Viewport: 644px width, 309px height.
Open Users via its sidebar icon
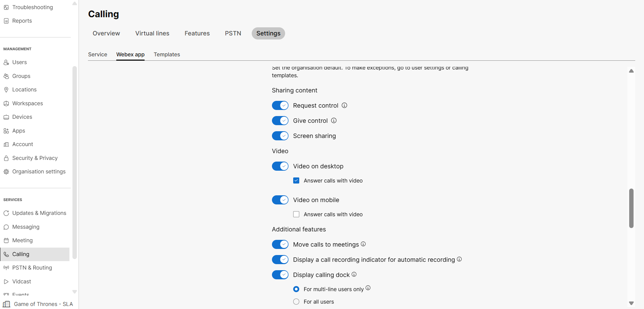pyautogui.click(x=6, y=62)
